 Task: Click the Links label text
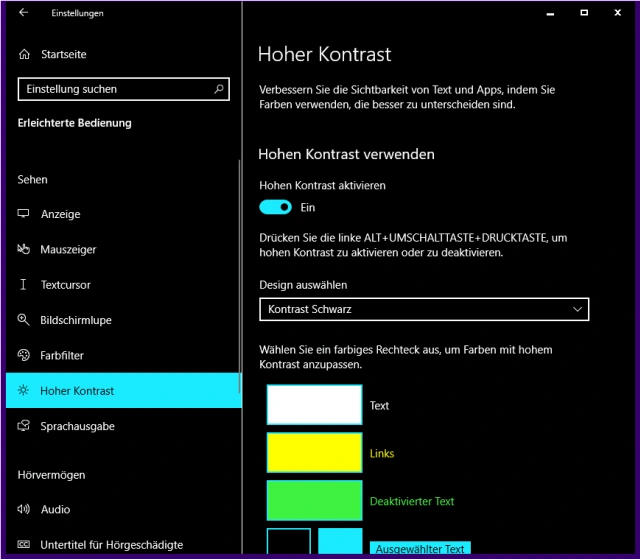click(x=382, y=453)
